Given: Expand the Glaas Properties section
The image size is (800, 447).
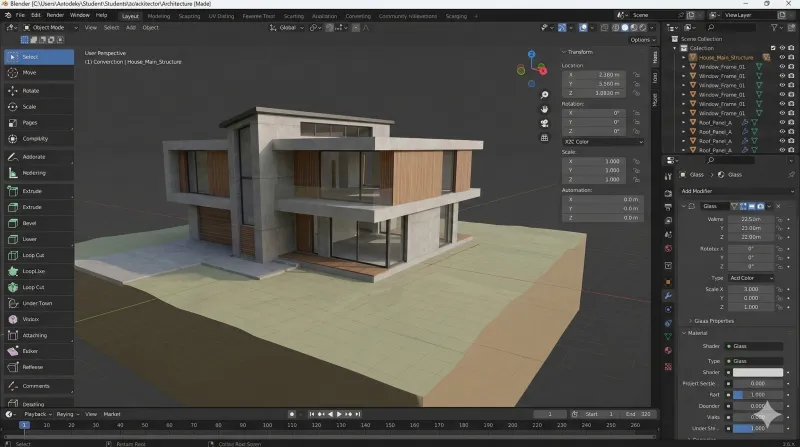Looking at the screenshot, I should 713,321.
